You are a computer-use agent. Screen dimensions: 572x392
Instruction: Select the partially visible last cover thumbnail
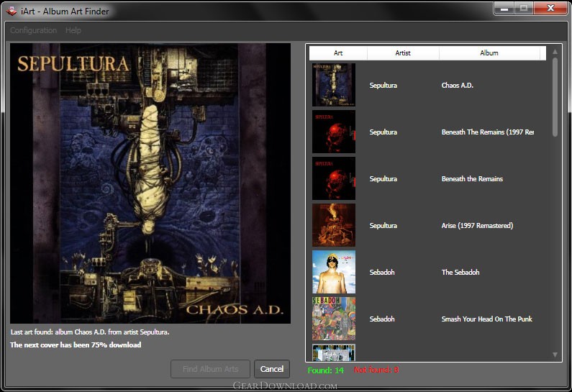point(334,352)
